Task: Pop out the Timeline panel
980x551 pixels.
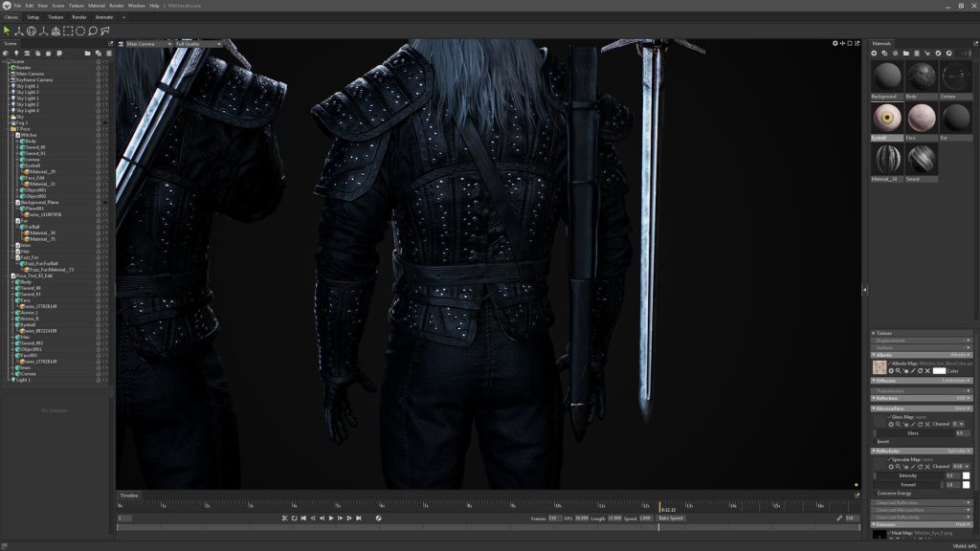Action: click(857, 496)
